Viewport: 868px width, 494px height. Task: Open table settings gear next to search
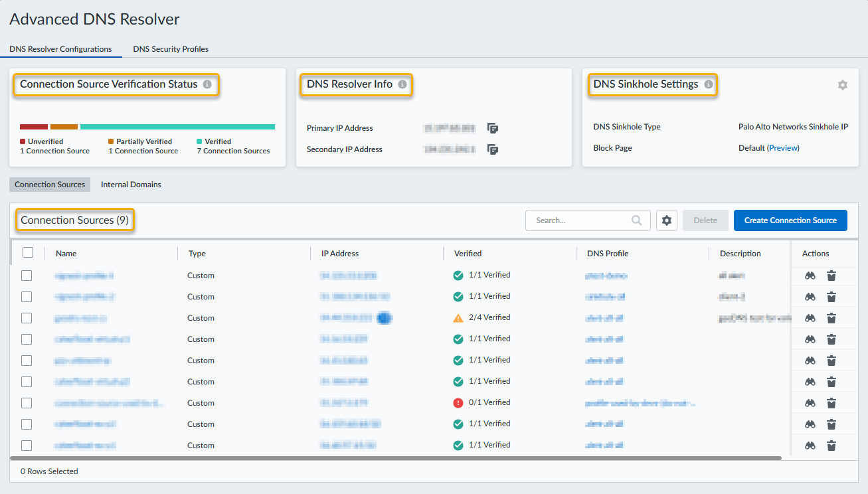point(667,220)
